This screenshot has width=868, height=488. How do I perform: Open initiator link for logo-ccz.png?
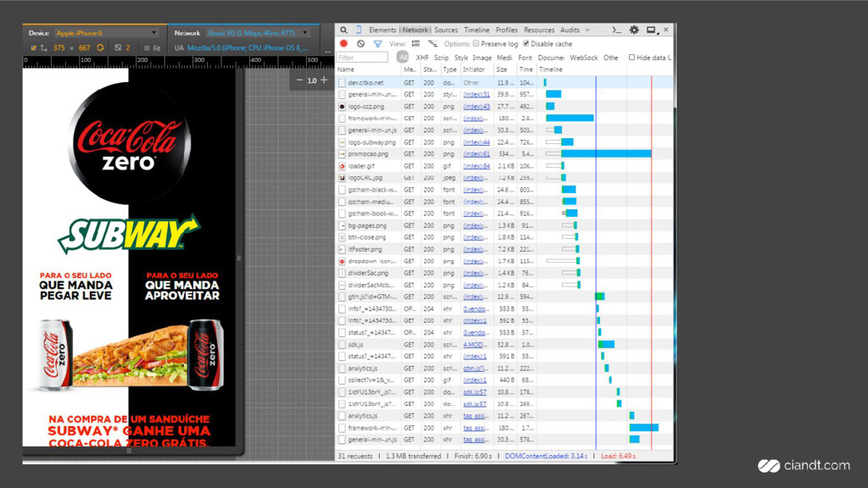click(476, 106)
